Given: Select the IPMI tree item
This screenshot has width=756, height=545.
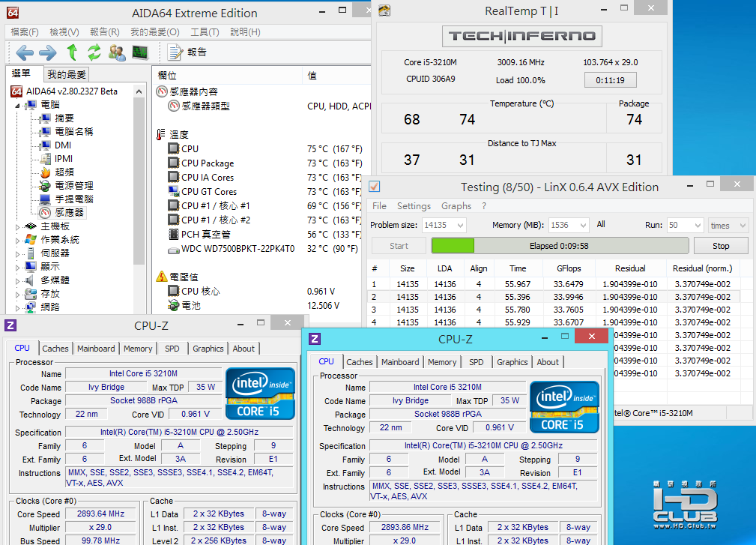Looking at the screenshot, I should pyautogui.click(x=64, y=159).
